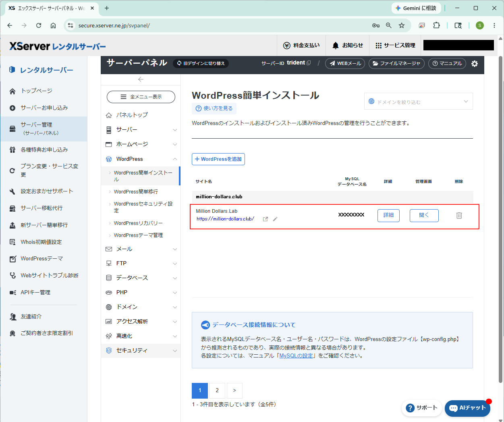Open 使い方を見る help link

214,108
